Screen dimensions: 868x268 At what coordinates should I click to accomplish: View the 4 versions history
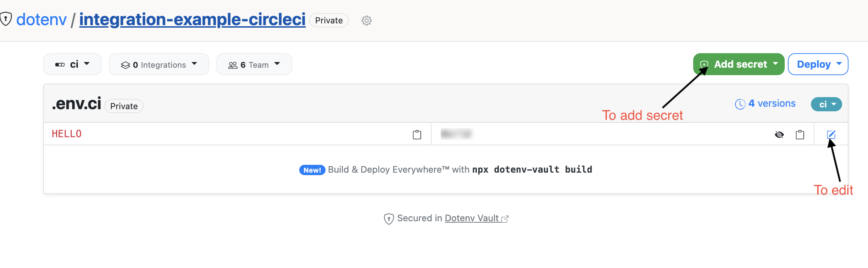(x=765, y=104)
